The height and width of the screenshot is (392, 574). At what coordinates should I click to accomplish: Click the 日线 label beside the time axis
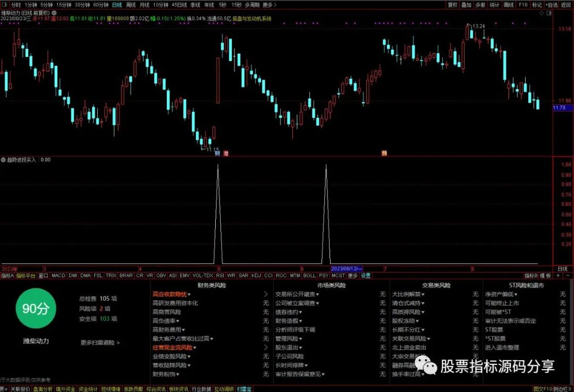pyautogui.click(x=562, y=269)
